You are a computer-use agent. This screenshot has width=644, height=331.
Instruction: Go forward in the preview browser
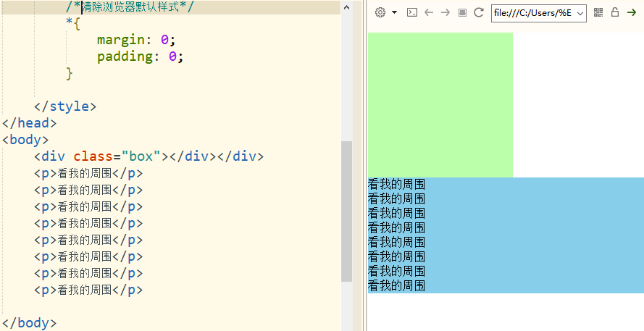click(446, 12)
